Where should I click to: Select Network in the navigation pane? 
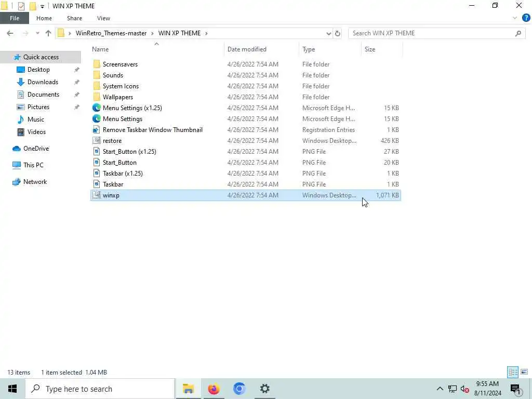pos(35,182)
